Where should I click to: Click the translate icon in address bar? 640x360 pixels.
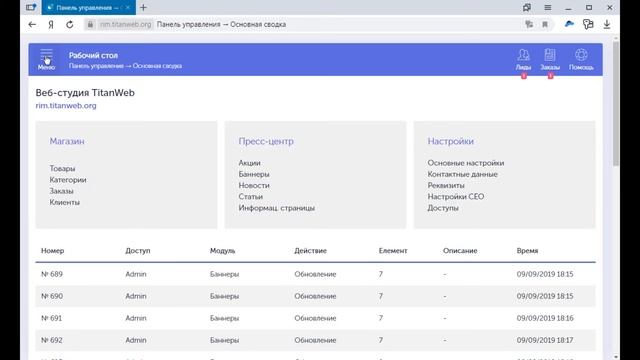(x=529, y=24)
